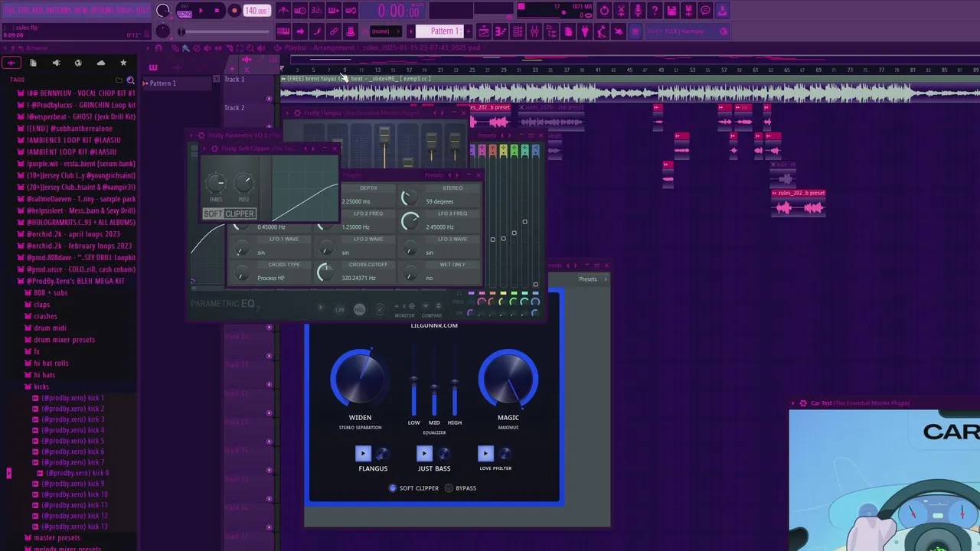Click the export download icon
The width and height of the screenshot is (980, 551).
722,11
